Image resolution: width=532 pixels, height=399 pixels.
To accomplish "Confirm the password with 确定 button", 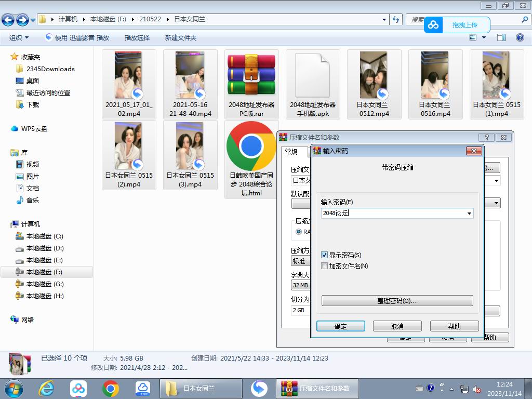I will click(340, 326).
